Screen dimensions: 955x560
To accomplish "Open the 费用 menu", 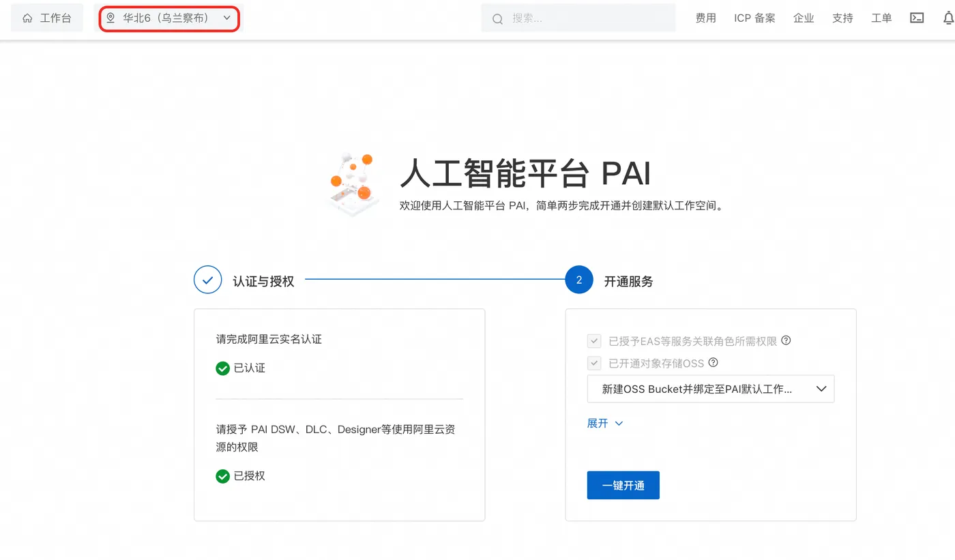I will (706, 18).
